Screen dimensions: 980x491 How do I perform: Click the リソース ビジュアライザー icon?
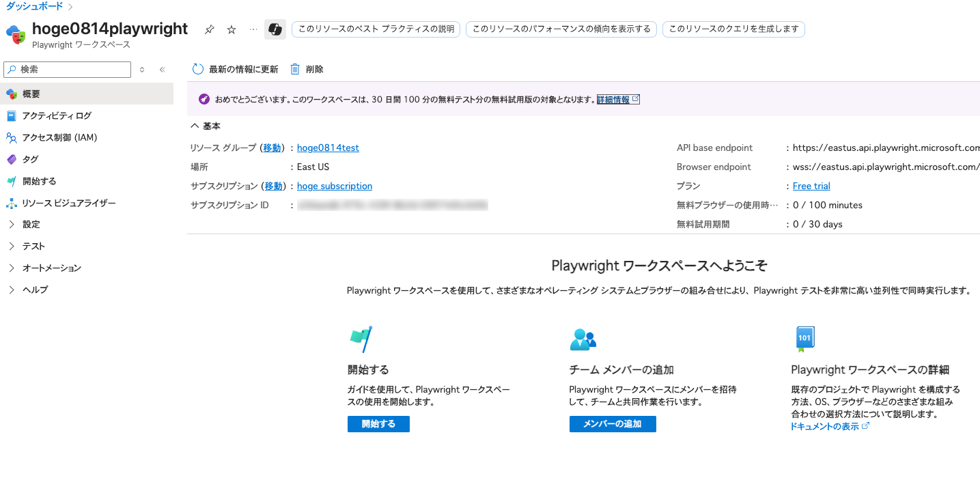click(11, 203)
